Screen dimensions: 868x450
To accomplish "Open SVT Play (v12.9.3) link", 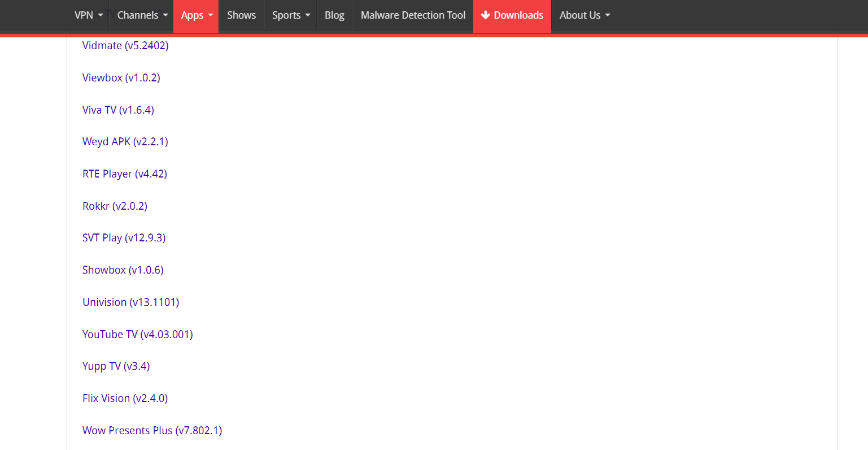I will (x=124, y=237).
